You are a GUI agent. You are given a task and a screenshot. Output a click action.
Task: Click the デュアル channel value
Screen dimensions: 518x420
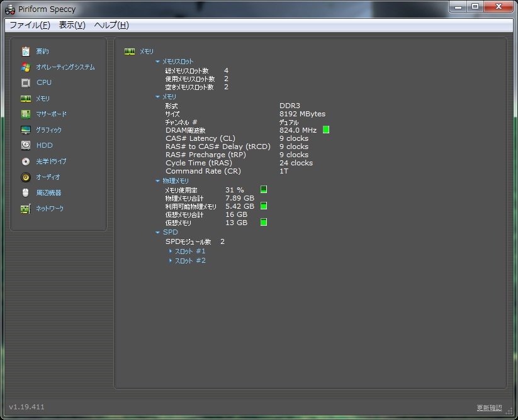[x=289, y=122]
